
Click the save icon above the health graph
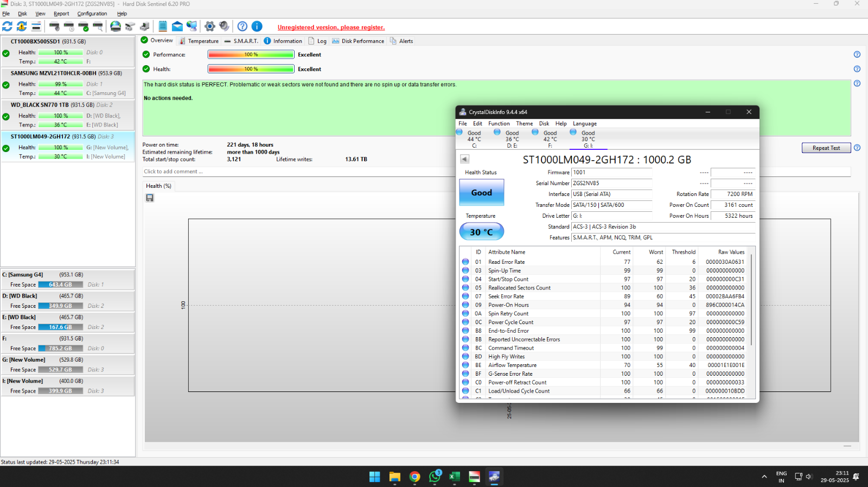[150, 198]
